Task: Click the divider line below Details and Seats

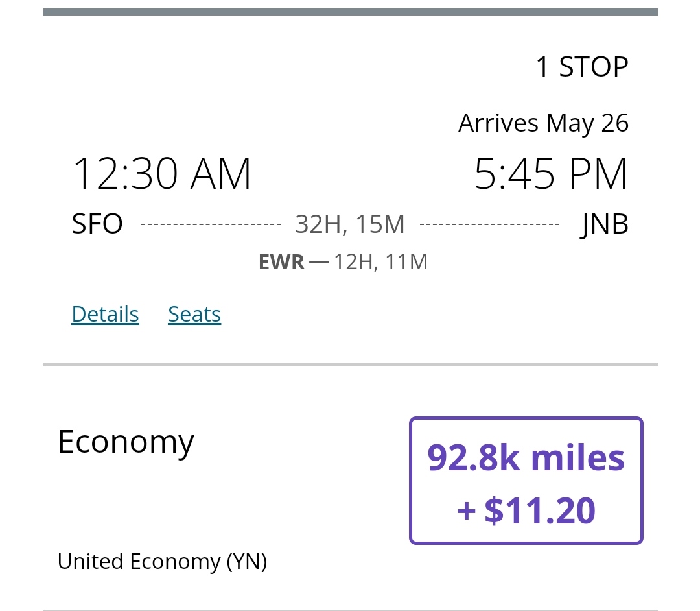Action: click(350, 365)
